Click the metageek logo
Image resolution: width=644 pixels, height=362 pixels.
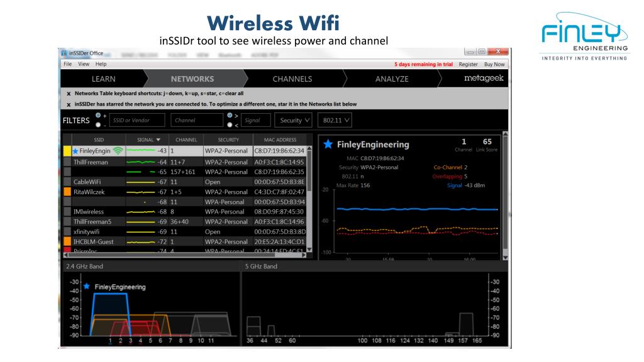[x=484, y=78]
